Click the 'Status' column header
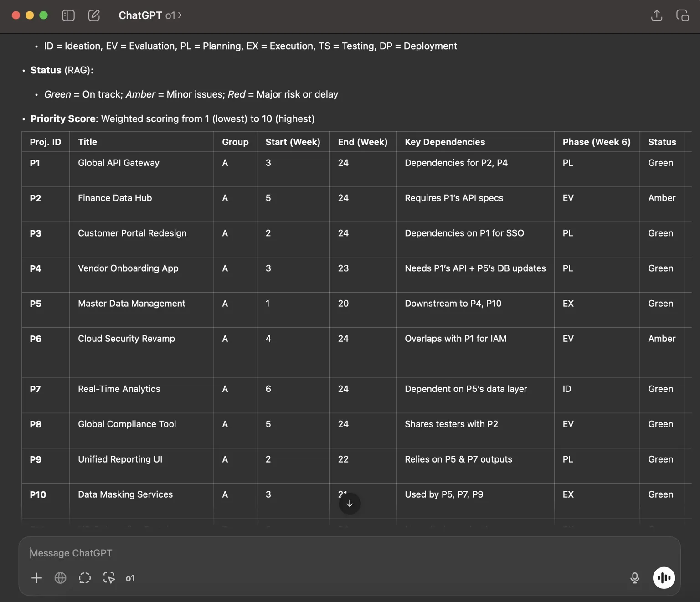Image resolution: width=700 pixels, height=602 pixels. (662, 142)
